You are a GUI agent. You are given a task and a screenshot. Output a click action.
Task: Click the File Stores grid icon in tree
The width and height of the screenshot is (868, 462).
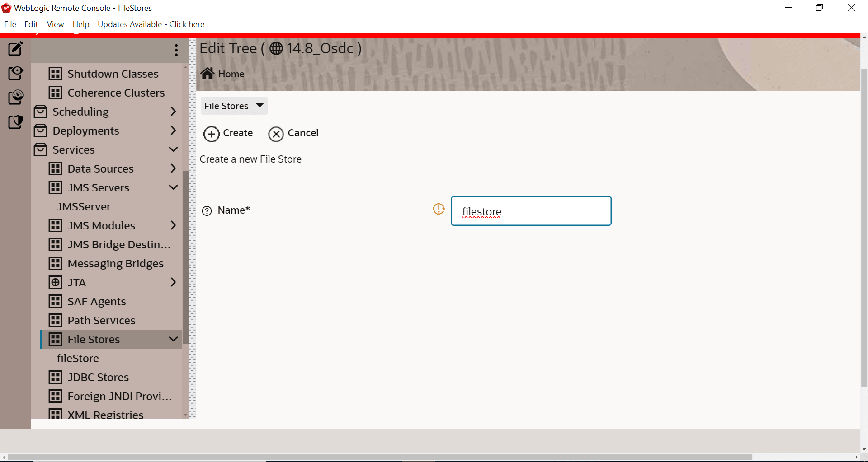click(56, 339)
